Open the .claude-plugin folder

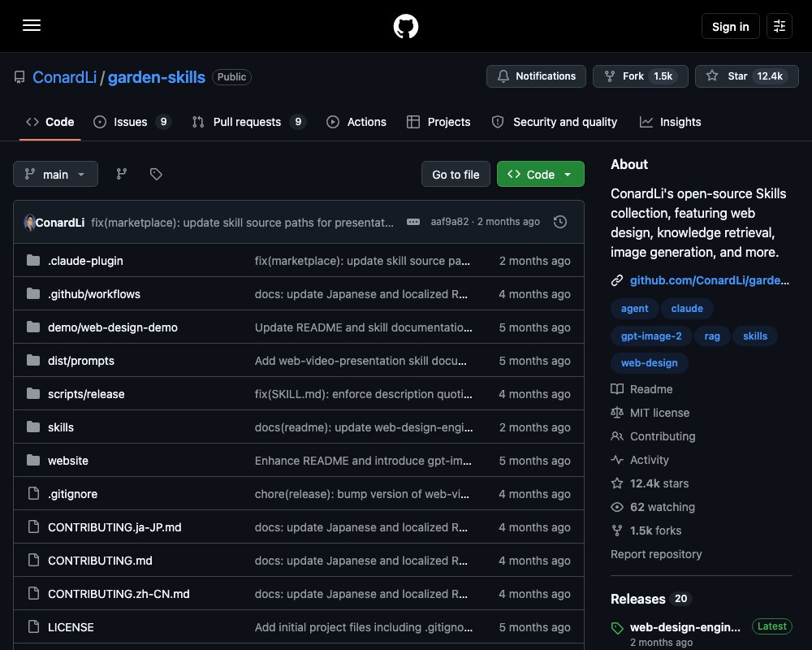click(x=85, y=261)
